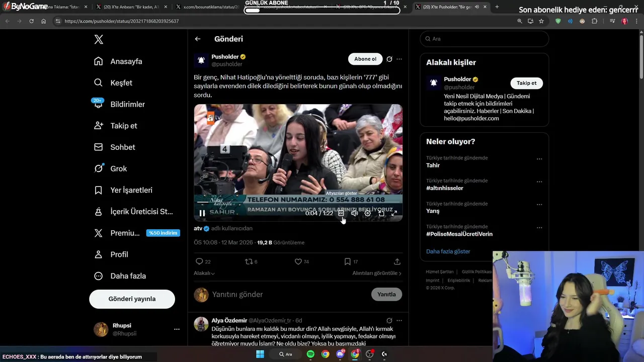
Task: Toggle video captions (Altyazıları göster)
Action: [x=341, y=213]
